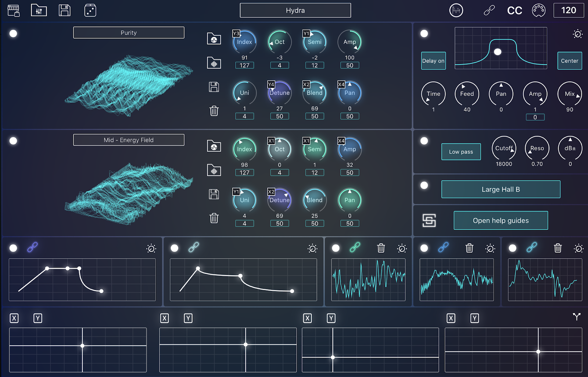The image size is (588, 377).
Task: Switch to the Y tab on the first XY pad
Action: click(37, 318)
